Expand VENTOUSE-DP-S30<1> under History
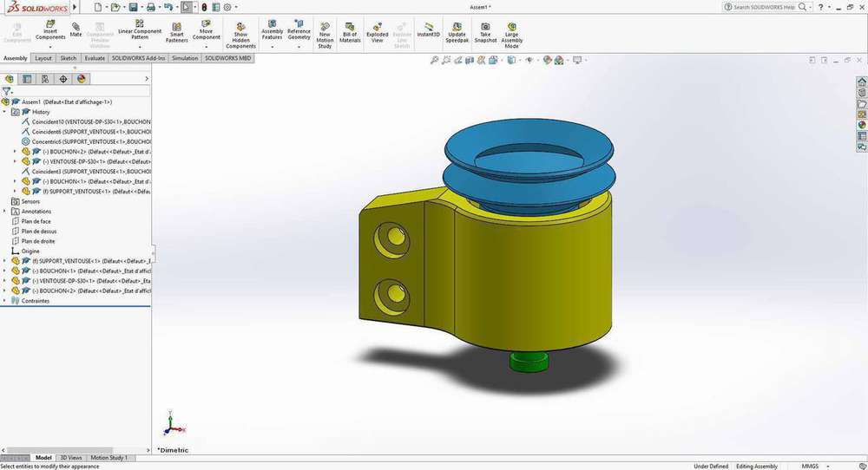Image resolution: width=868 pixels, height=470 pixels. point(15,161)
